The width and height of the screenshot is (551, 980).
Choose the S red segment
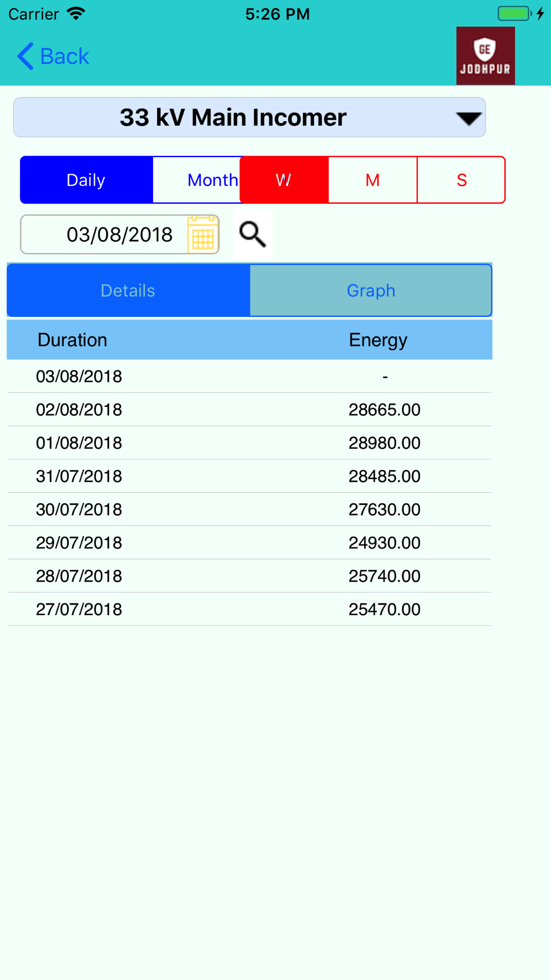click(461, 180)
